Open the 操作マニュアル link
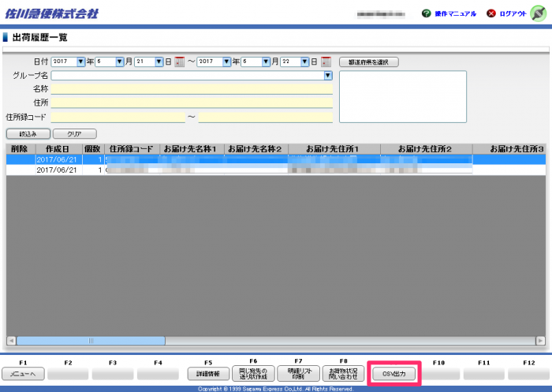552x392 pixels. [455, 13]
